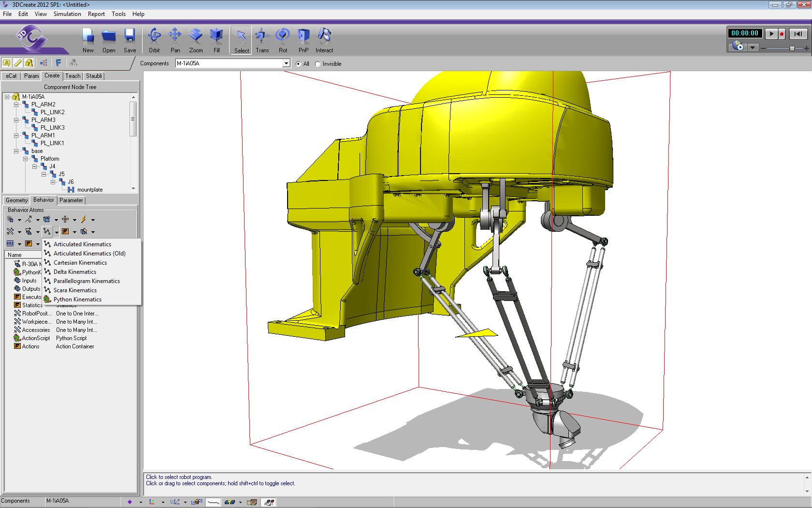This screenshot has width=812, height=508.
Task: Select the PL_LINK2 tree node
Action: point(52,112)
